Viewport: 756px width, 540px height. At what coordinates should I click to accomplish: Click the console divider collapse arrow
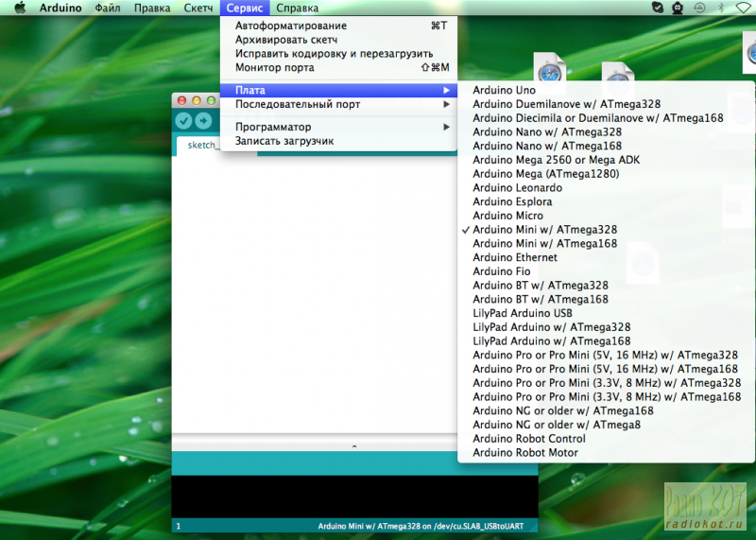tap(354, 446)
